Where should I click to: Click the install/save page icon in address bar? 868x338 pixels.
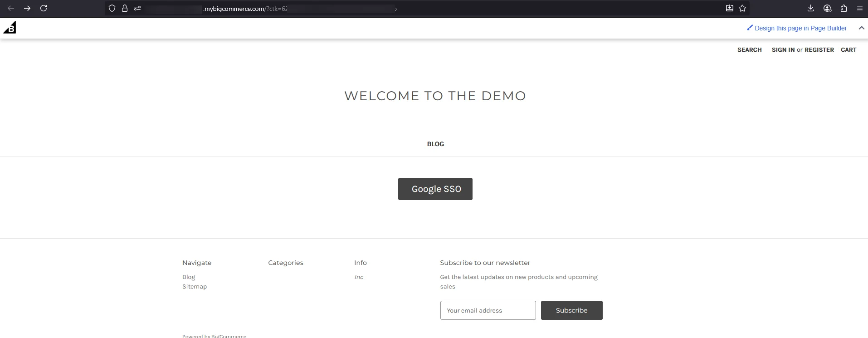click(x=730, y=8)
